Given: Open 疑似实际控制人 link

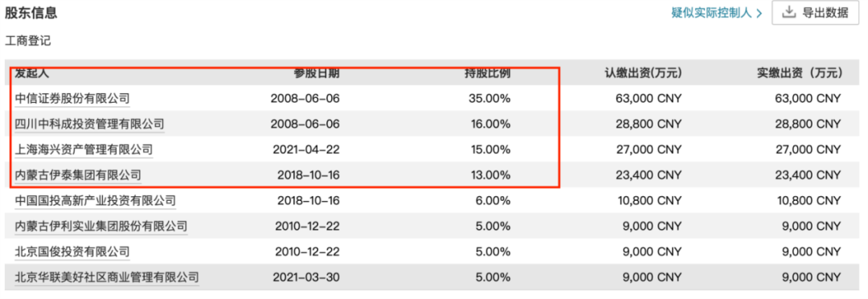Looking at the screenshot, I should (x=712, y=13).
